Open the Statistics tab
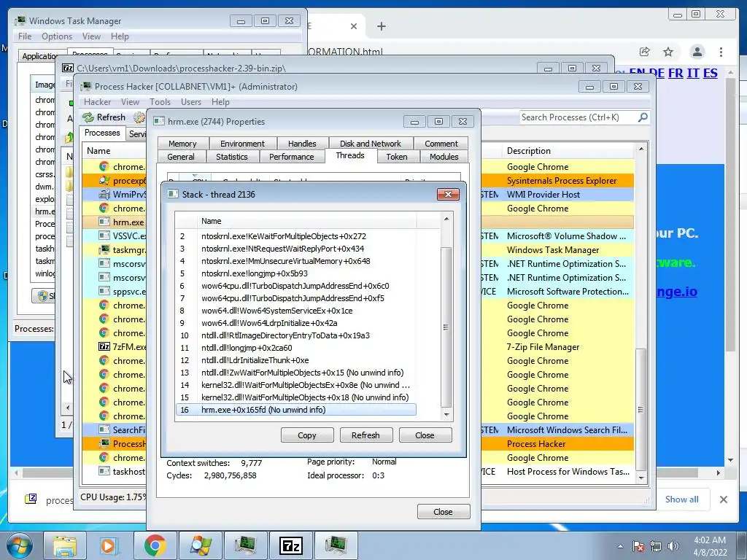 231,157
